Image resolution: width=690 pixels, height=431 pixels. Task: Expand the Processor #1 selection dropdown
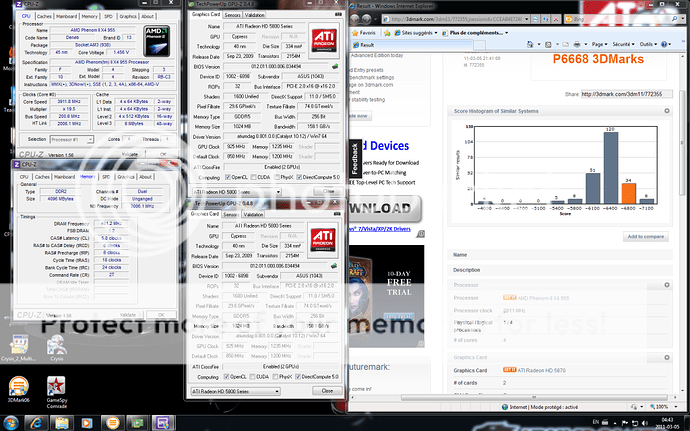pyautogui.click(x=66, y=139)
